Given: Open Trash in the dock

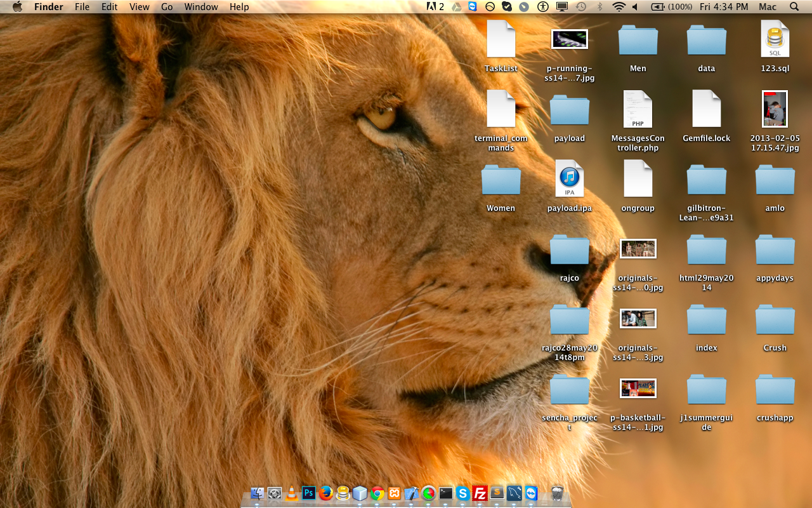Looking at the screenshot, I should click(558, 493).
